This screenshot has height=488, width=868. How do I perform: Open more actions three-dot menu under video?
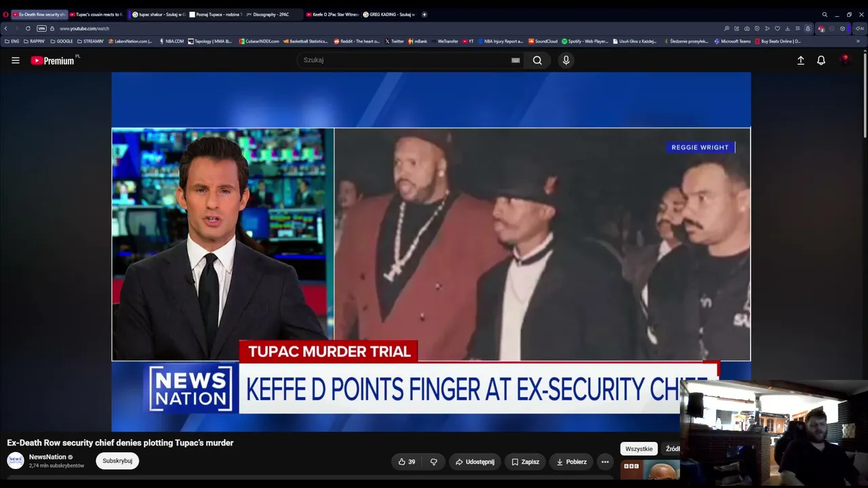coord(605,462)
